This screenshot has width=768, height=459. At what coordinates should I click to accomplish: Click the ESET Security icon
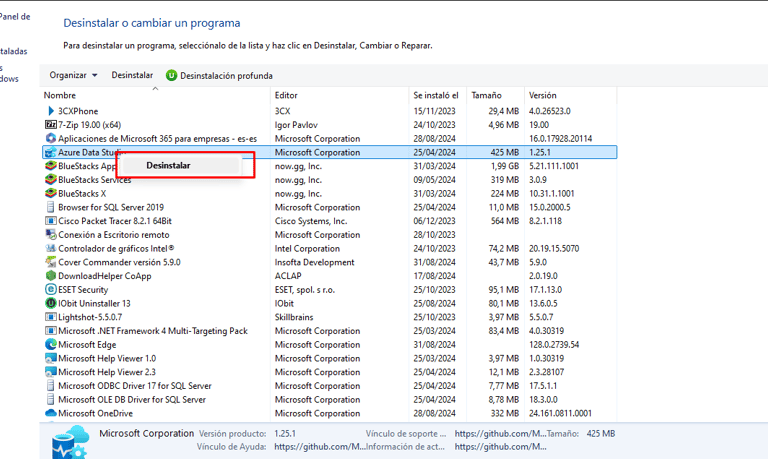50,290
